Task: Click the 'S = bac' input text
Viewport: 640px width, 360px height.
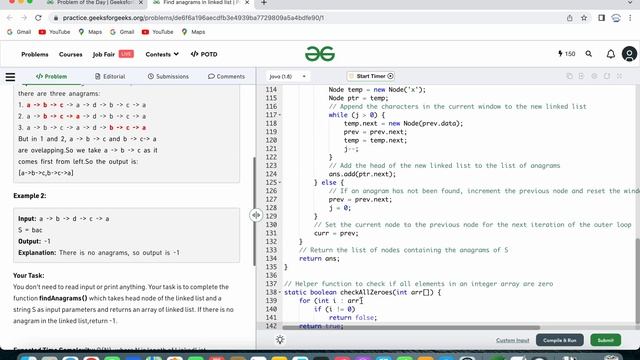Action: (30, 230)
